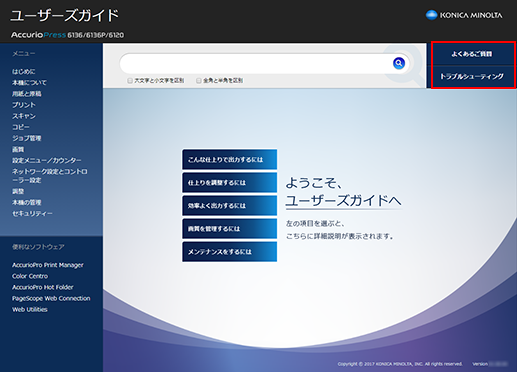Open the PageScope Web Connection link

point(51,298)
